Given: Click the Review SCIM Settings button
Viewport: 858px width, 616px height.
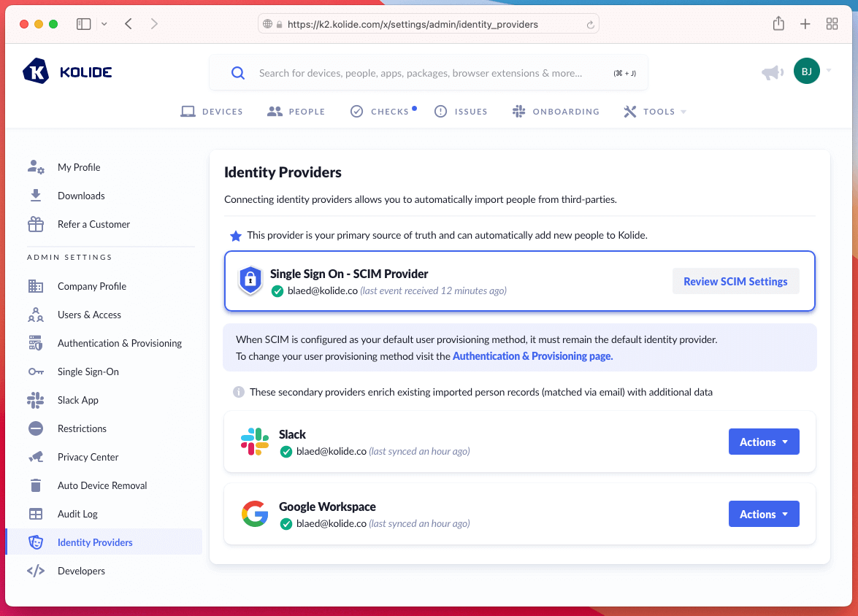Looking at the screenshot, I should [735, 281].
